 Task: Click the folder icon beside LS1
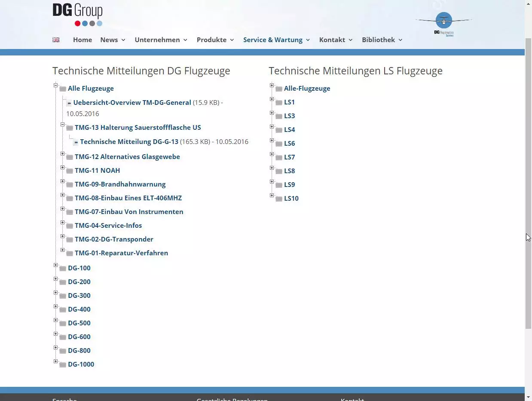(279, 103)
